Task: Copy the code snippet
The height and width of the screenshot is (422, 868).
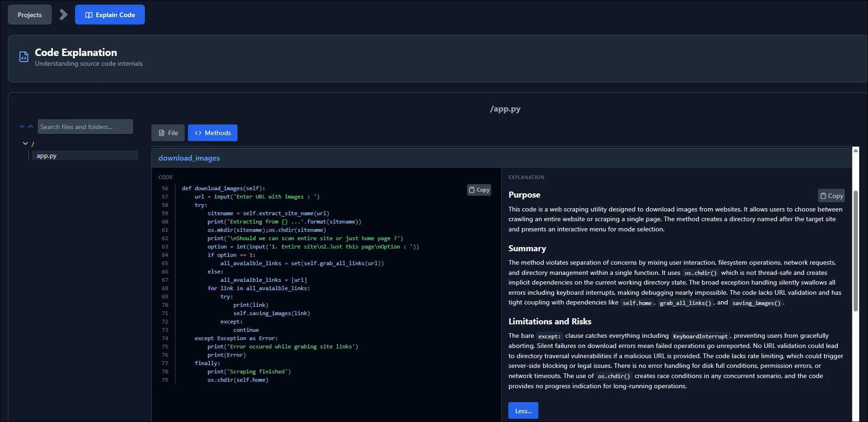Action: coord(479,190)
